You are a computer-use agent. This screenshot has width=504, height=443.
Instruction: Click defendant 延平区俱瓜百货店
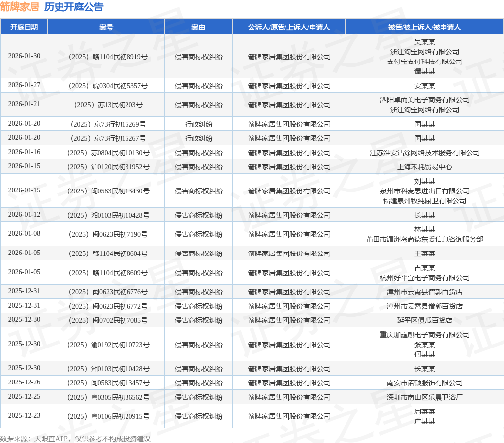(x=425, y=320)
